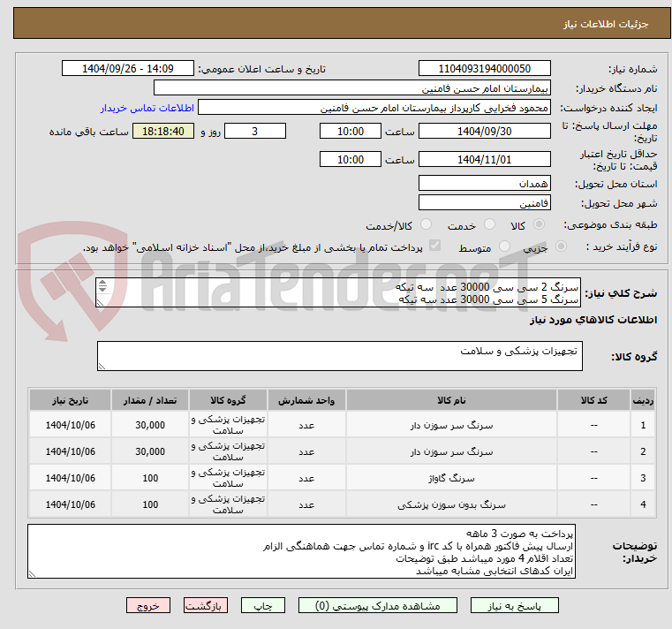The height and width of the screenshot is (629, 672).
Task: Click date 1404/10/06 in row 1
Action: point(71,425)
